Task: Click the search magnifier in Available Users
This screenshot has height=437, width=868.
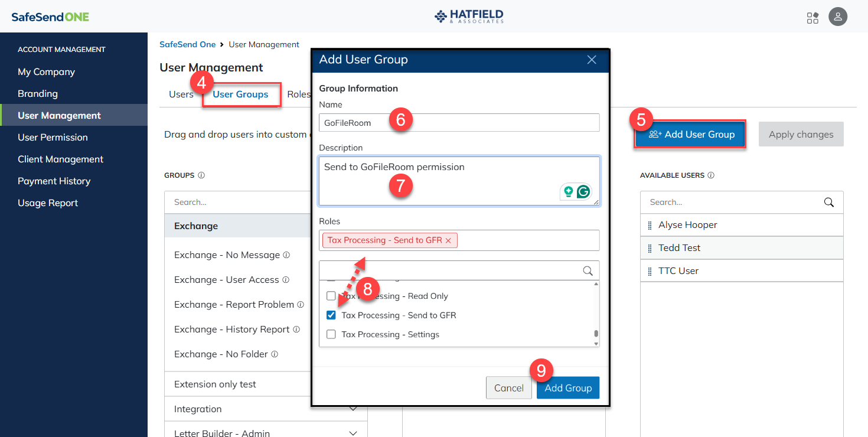Action: [x=829, y=203]
